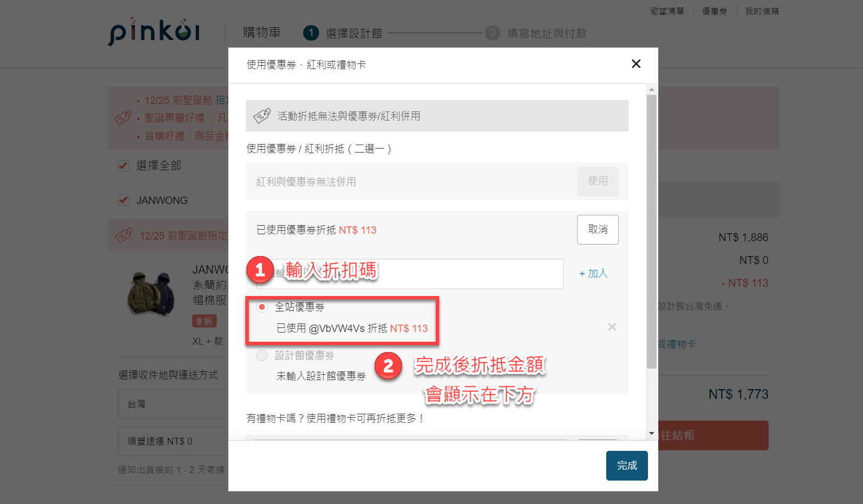Uncheck the JANWONG shop checkbox
This screenshot has height=504, width=863.
[123, 201]
